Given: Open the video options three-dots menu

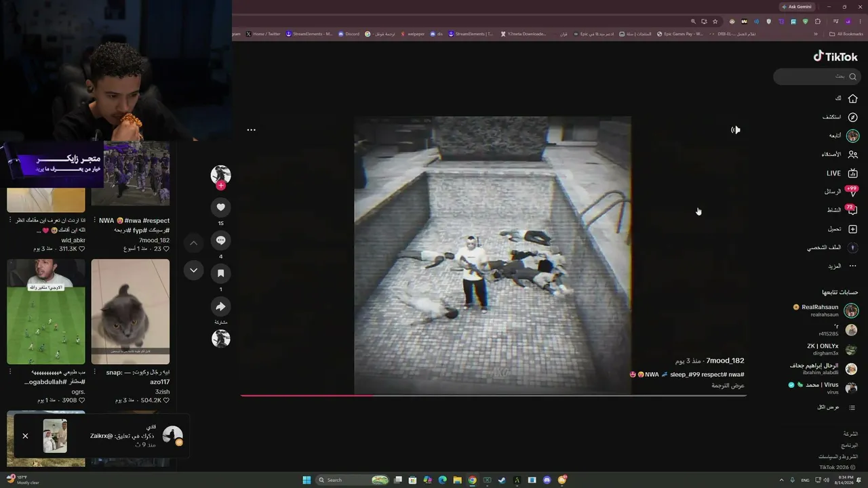Looking at the screenshot, I should pos(251,130).
